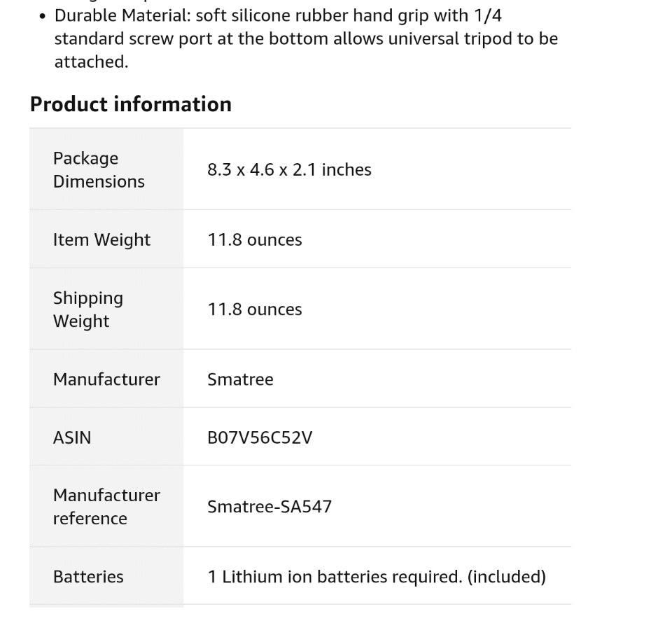Click the ASIN label

click(x=72, y=437)
